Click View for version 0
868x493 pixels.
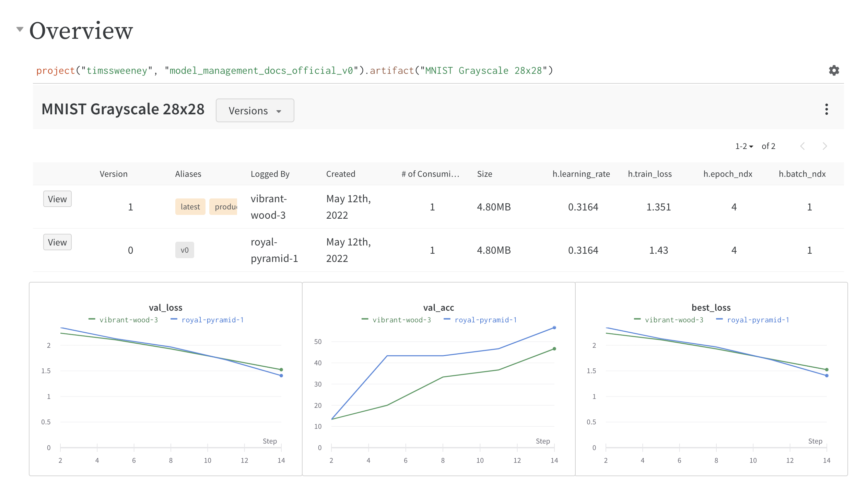(57, 242)
